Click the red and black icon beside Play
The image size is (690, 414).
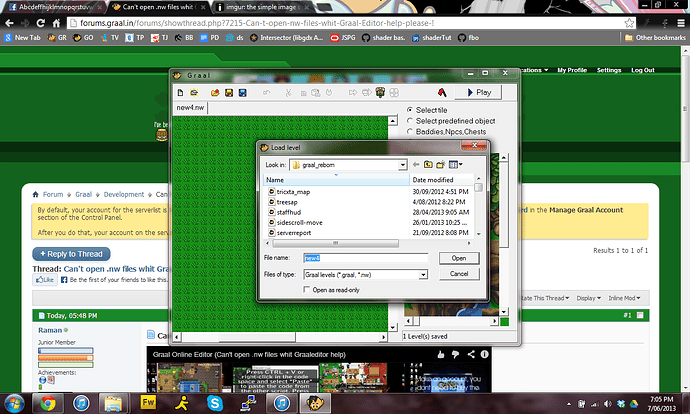442,92
